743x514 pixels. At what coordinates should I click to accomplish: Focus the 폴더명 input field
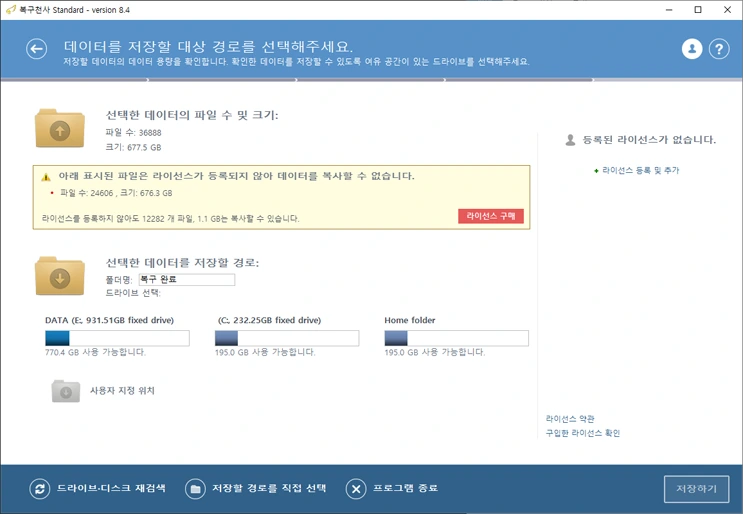pyautogui.click(x=187, y=280)
